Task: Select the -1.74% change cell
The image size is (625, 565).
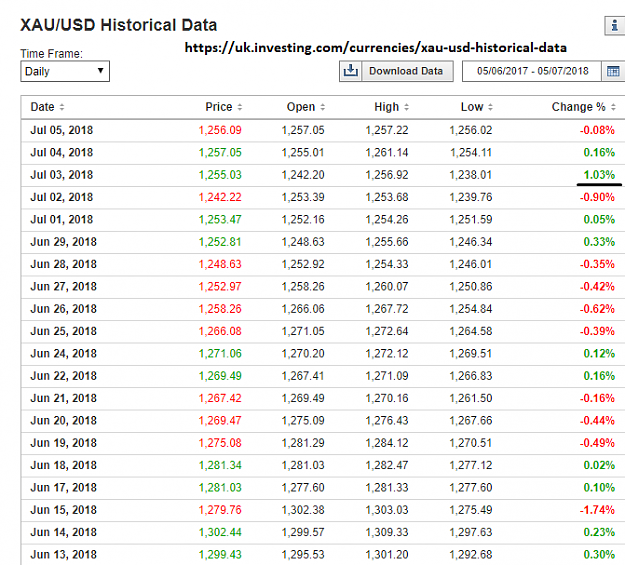Action: click(x=597, y=510)
